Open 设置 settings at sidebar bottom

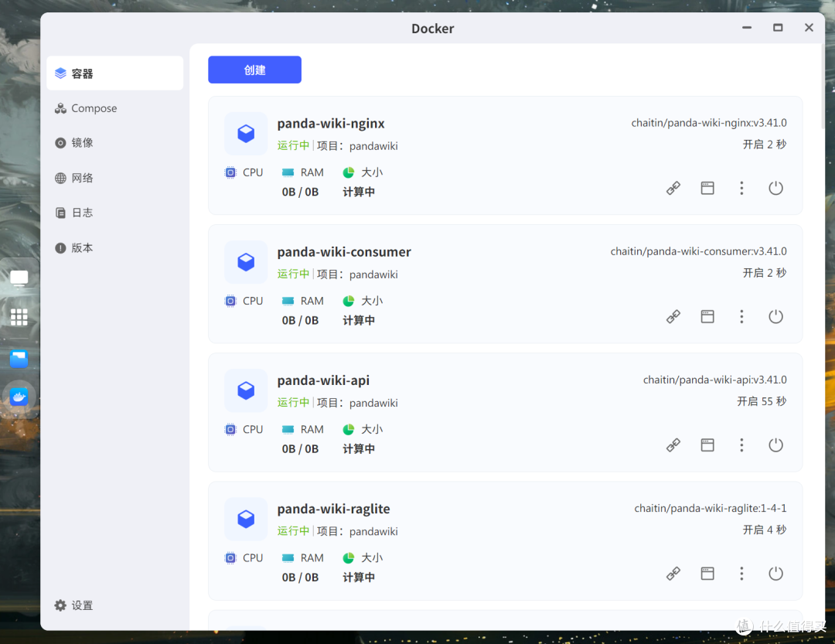[x=74, y=605]
